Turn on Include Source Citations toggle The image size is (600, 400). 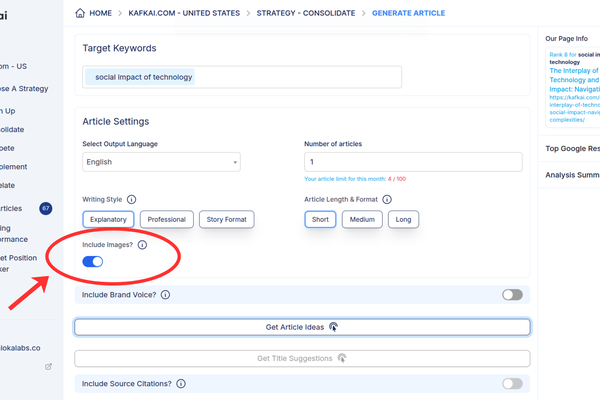(x=512, y=383)
